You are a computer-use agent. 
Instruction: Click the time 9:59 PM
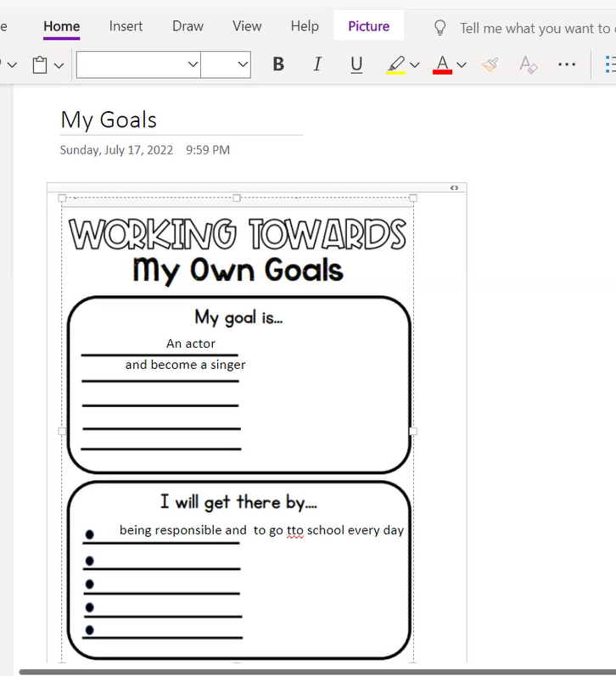(208, 150)
